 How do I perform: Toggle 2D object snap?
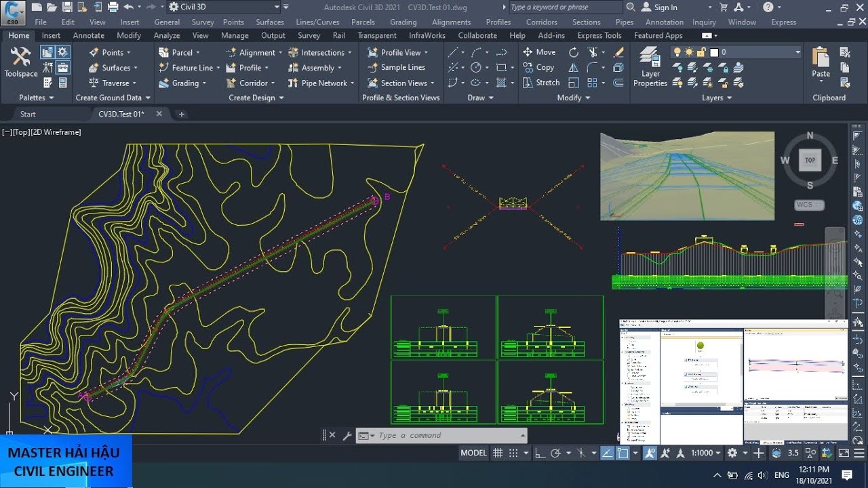click(x=622, y=453)
